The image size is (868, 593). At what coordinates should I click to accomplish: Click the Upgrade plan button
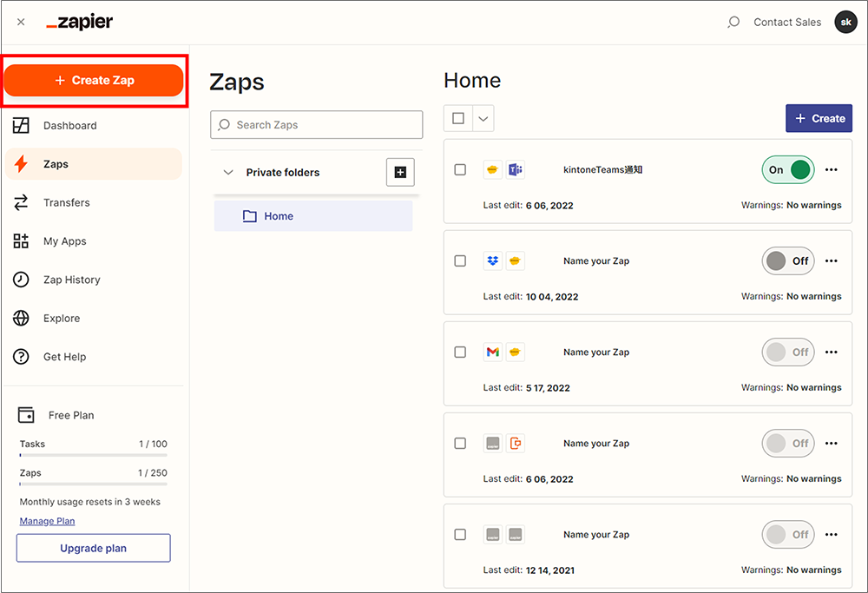click(94, 548)
